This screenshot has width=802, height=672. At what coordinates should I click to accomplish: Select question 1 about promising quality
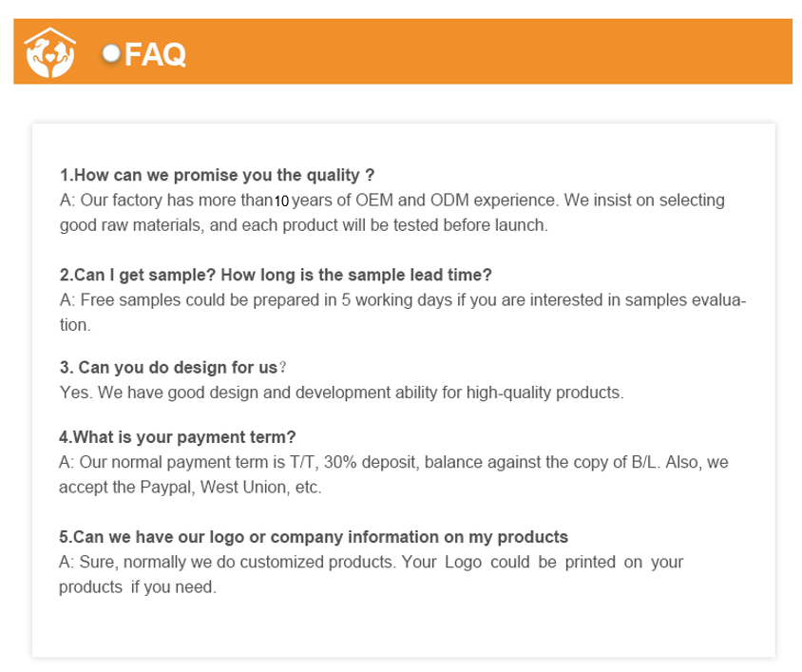(x=217, y=176)
